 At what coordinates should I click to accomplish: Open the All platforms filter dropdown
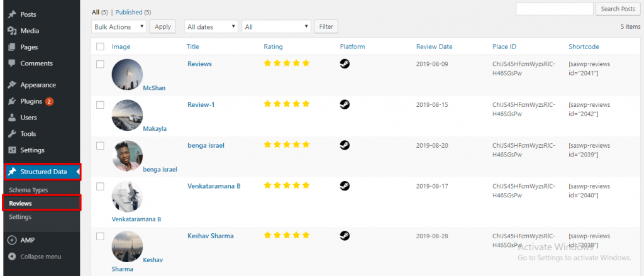click(x=277, y=26)
